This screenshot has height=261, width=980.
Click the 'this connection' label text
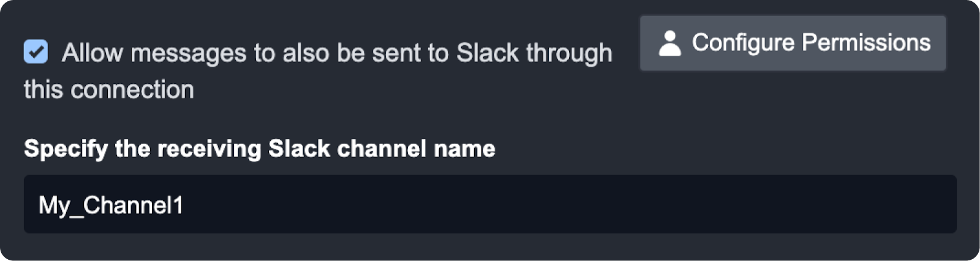click(x=108, y=90)
